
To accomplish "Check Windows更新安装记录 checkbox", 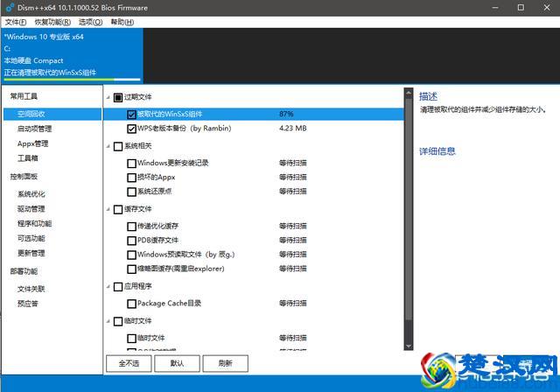I will pyautogui.click(x=131, y=163).
